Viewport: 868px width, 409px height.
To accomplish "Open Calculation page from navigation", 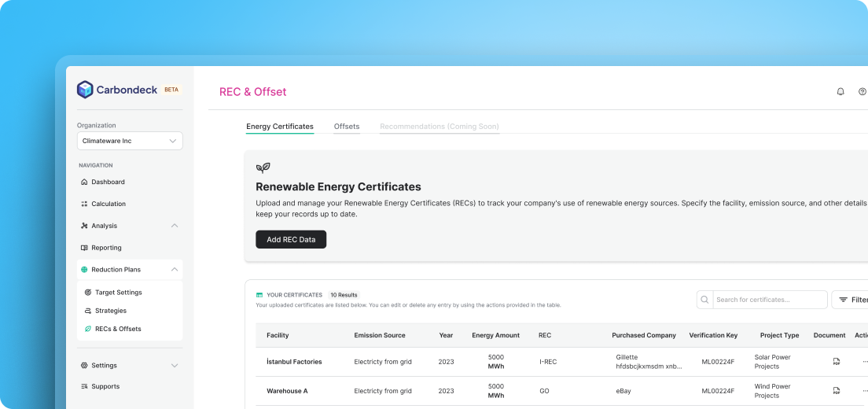I will [x=108, y=204].
